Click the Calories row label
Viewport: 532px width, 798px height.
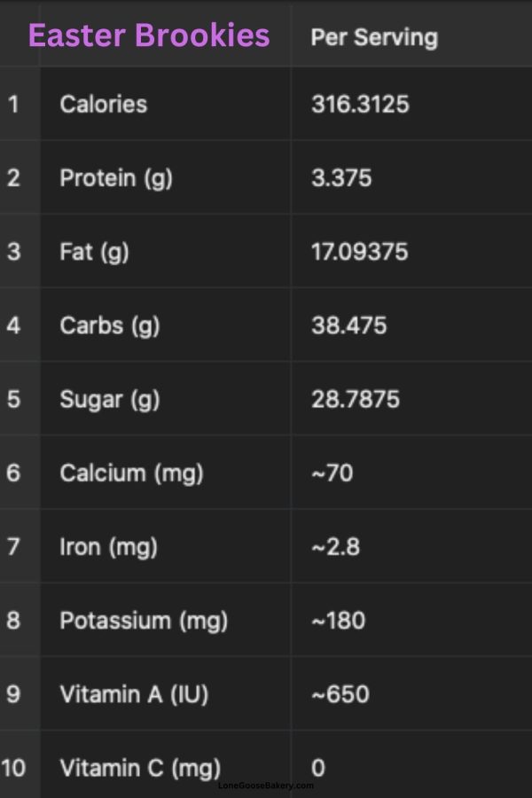coord(103,104)
